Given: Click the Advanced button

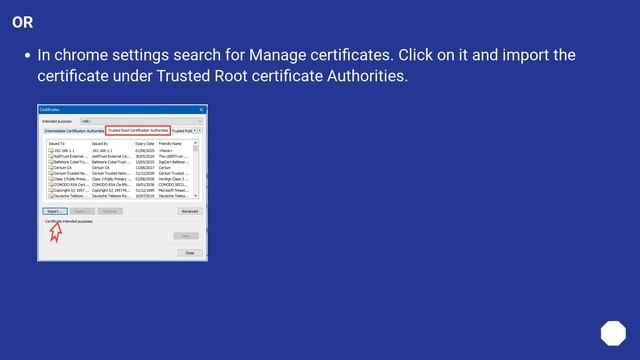Looking at the screenshot, I should click(189, 211).
